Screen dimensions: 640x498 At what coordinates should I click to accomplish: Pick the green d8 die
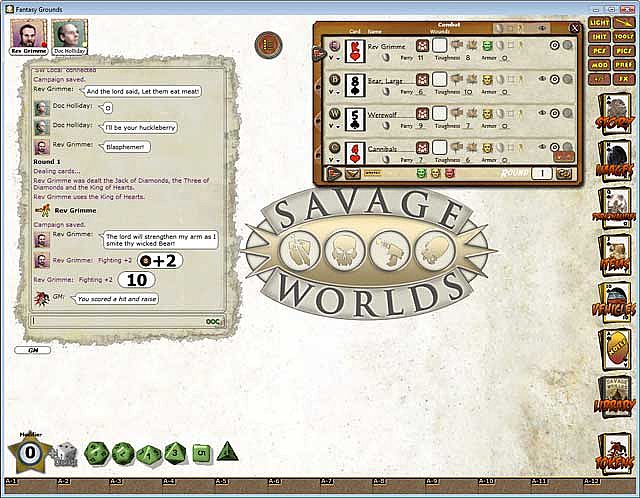tap(175, 453)
